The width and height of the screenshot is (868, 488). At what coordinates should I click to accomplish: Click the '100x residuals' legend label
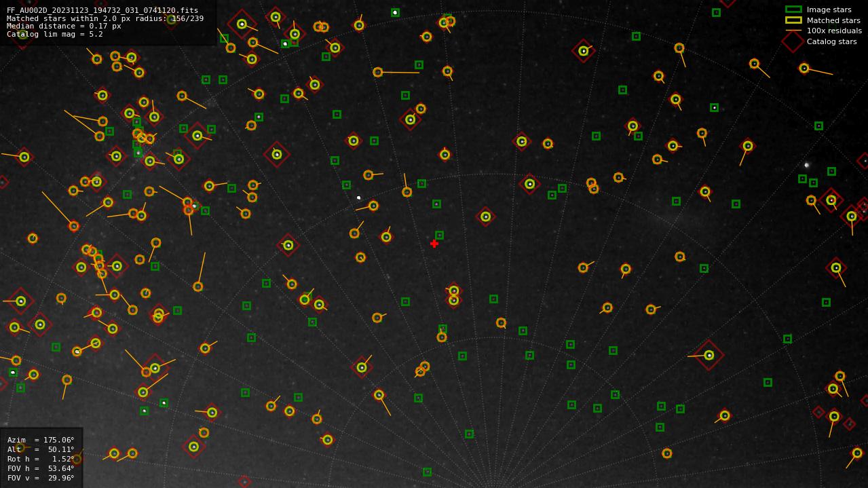coord(834,31)
